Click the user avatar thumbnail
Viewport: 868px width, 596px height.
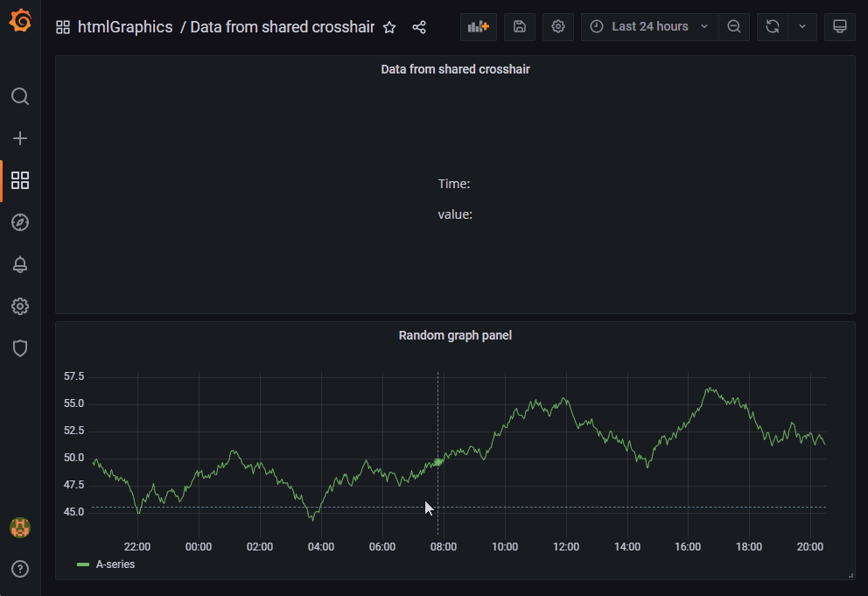[20, 528]
